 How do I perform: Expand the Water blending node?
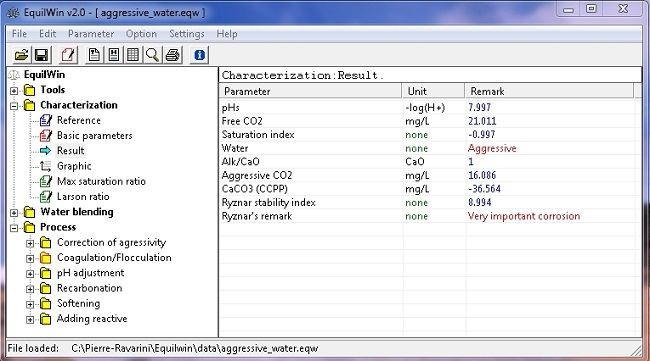pyautogui.click(x=14, y=213)
